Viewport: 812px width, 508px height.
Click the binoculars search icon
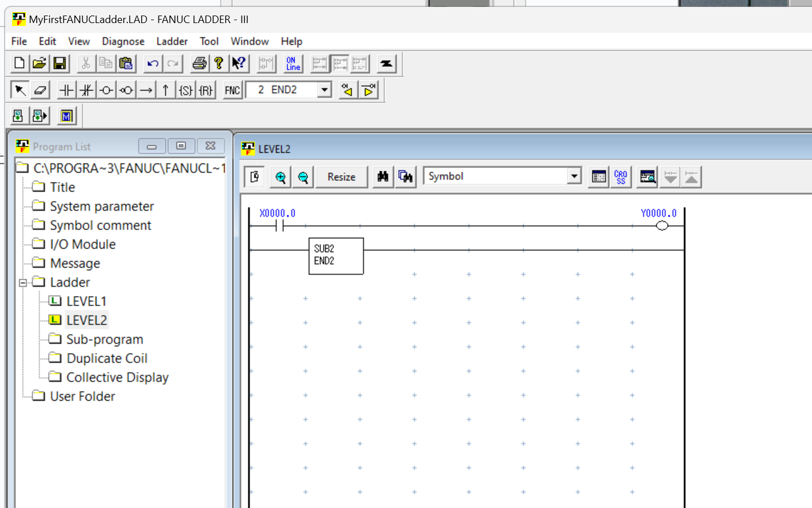383,177
